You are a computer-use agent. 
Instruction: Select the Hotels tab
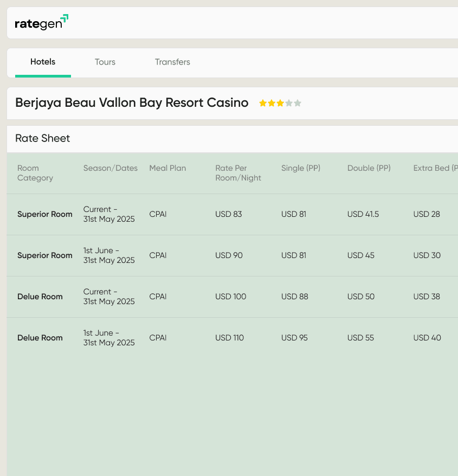[43, 62]
